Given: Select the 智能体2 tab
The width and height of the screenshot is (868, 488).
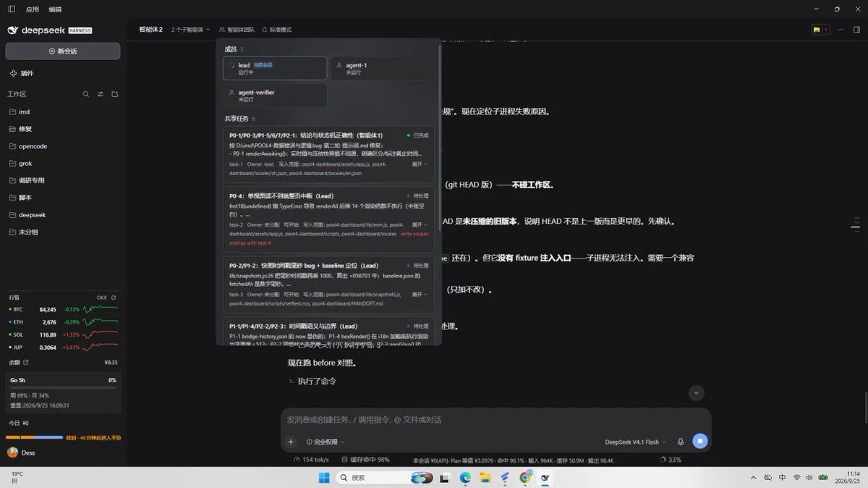Looking at the screenshot, I should pyautogui.click(x=150, y=30).
